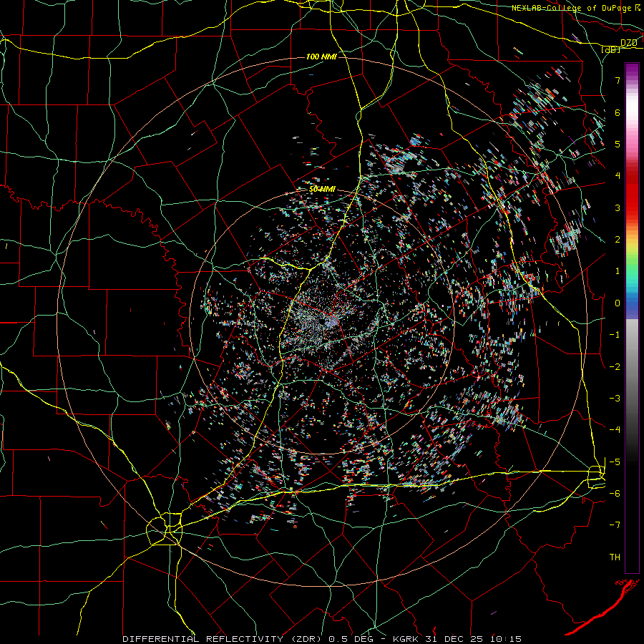This screenshot has width=644, height=644.
Task: Click the color scale value 7
Action: click(618, 80)
